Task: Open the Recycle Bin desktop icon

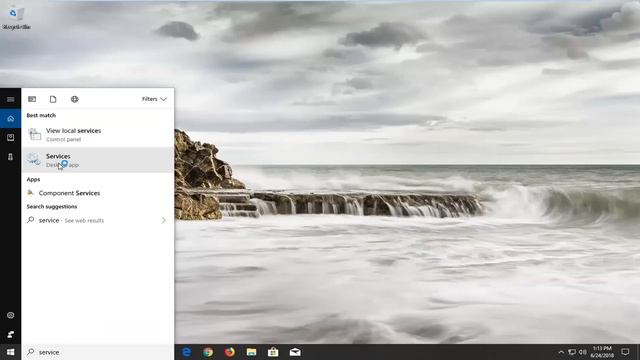Action: tap(16, 18)
